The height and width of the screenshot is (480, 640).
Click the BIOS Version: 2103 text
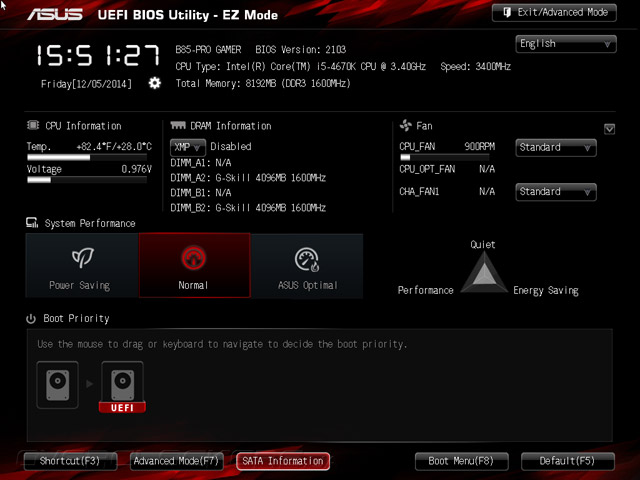[x=301, y=50]
